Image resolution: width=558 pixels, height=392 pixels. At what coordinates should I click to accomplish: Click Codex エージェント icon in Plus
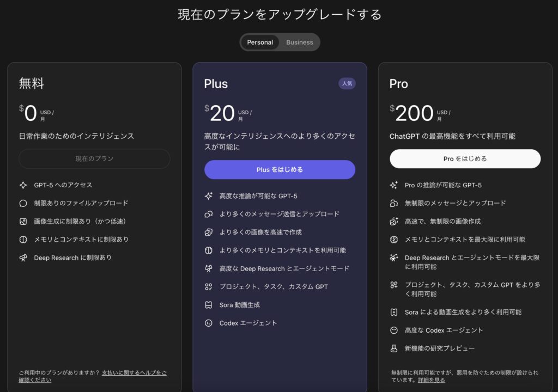[209, 323]
